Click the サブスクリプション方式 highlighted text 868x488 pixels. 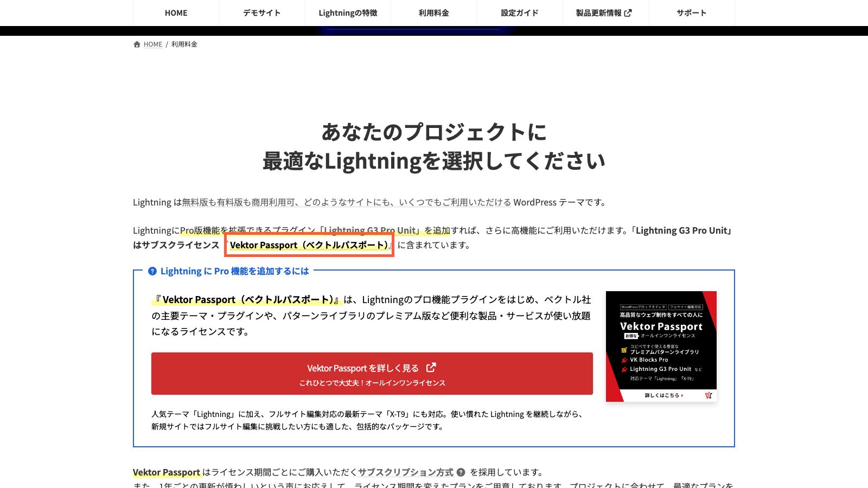coord(405,472)
